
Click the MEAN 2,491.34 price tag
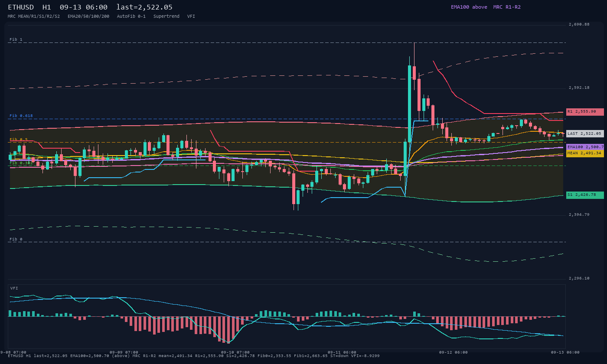(585, 153)
